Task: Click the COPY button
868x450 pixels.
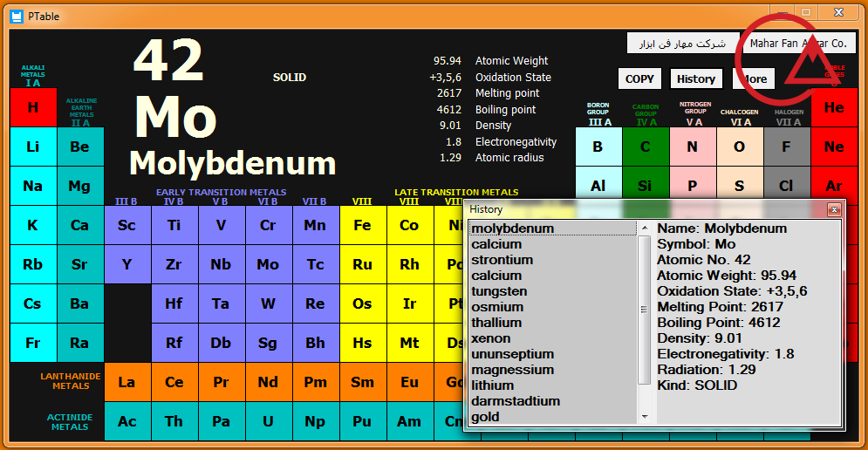Action: (x=639, y=78)
